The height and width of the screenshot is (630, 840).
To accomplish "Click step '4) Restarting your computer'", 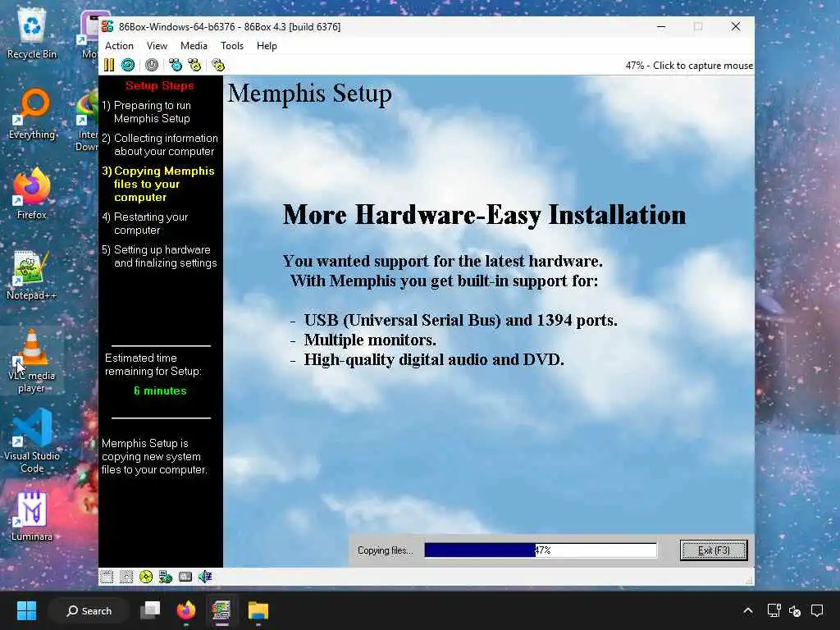I will 145,223.
